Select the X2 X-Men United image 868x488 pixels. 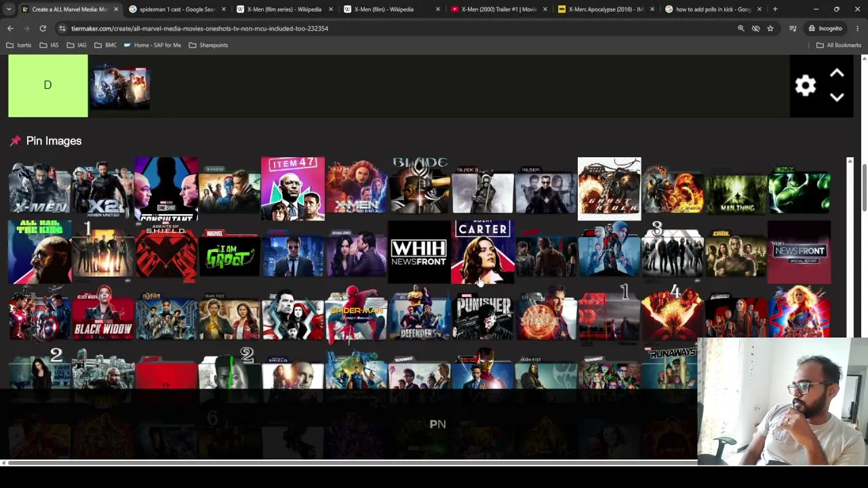click(103, 189)
